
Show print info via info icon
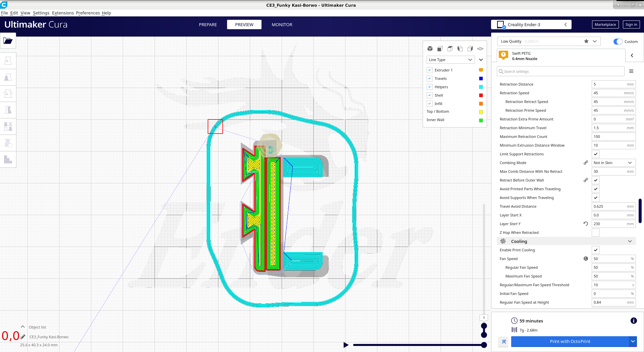pyautogui.click(x=634, y=321)
